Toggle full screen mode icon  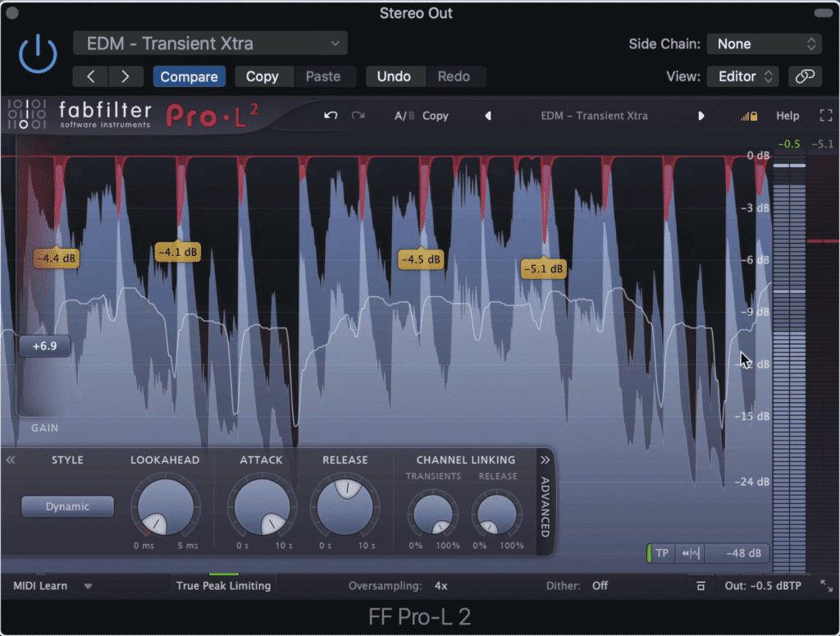click(x=826, y=116)
